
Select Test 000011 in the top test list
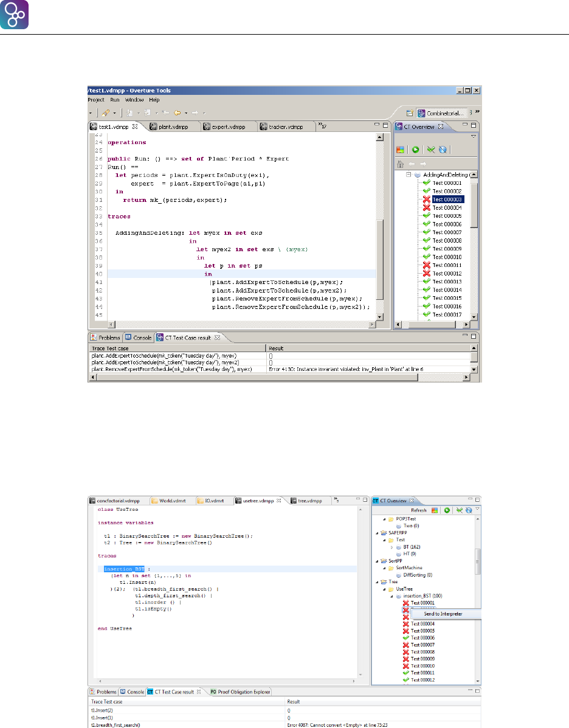coord(447,265)
